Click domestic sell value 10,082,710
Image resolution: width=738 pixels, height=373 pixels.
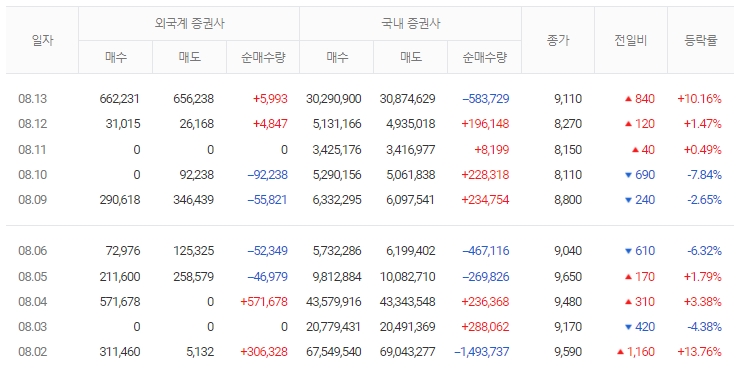coord(408,276)
